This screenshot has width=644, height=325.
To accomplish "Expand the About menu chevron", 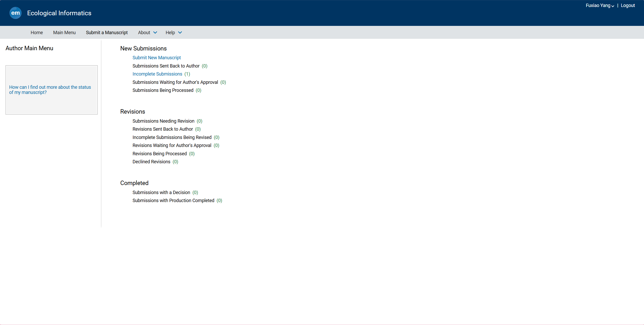I will coord(155,33).
